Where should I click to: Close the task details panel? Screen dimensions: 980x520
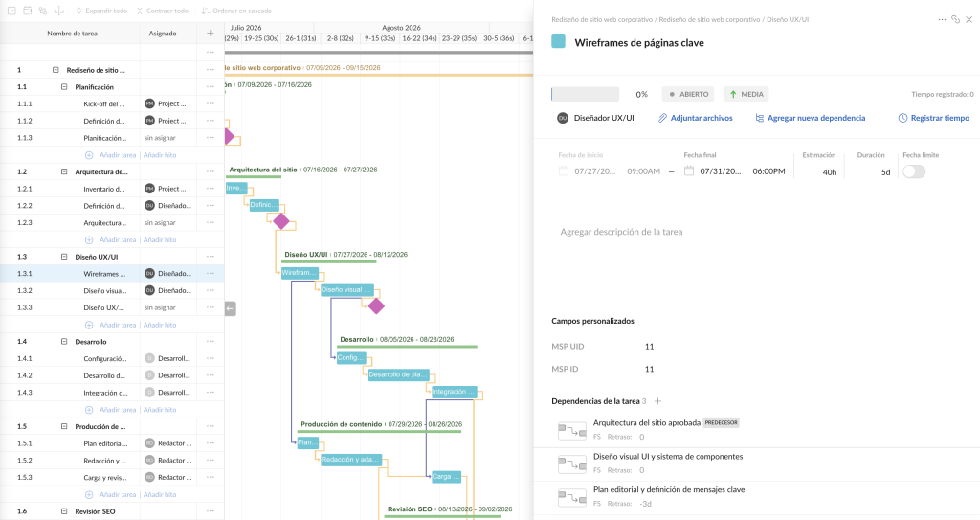[969, 19]
